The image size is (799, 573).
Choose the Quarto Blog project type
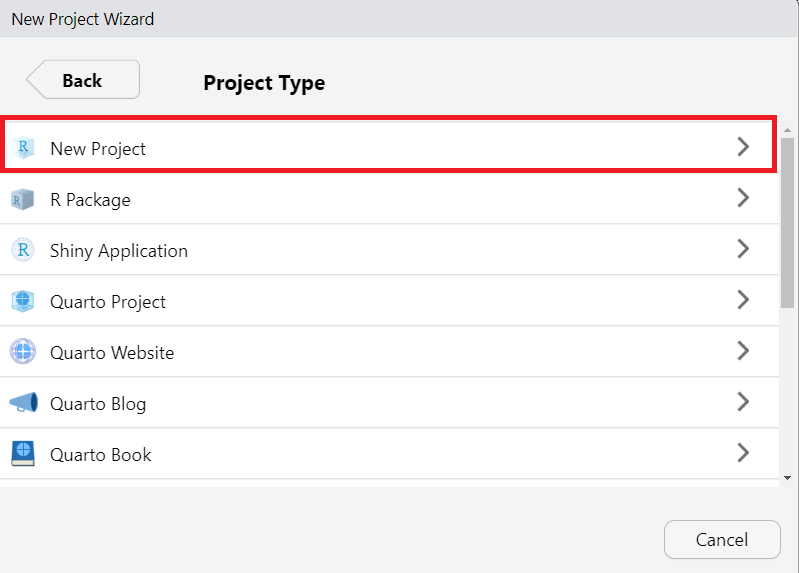(x=98, y=404)
